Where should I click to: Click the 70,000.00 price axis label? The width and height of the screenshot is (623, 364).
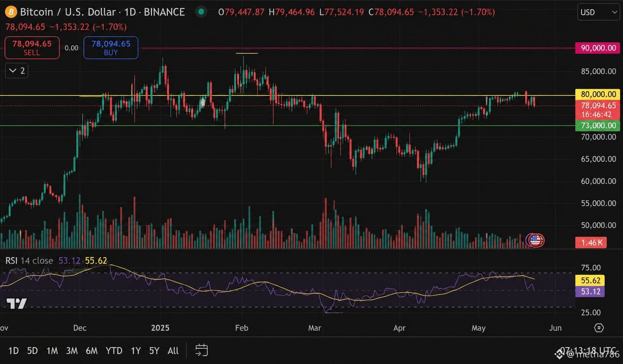click(x=598, y=137)
